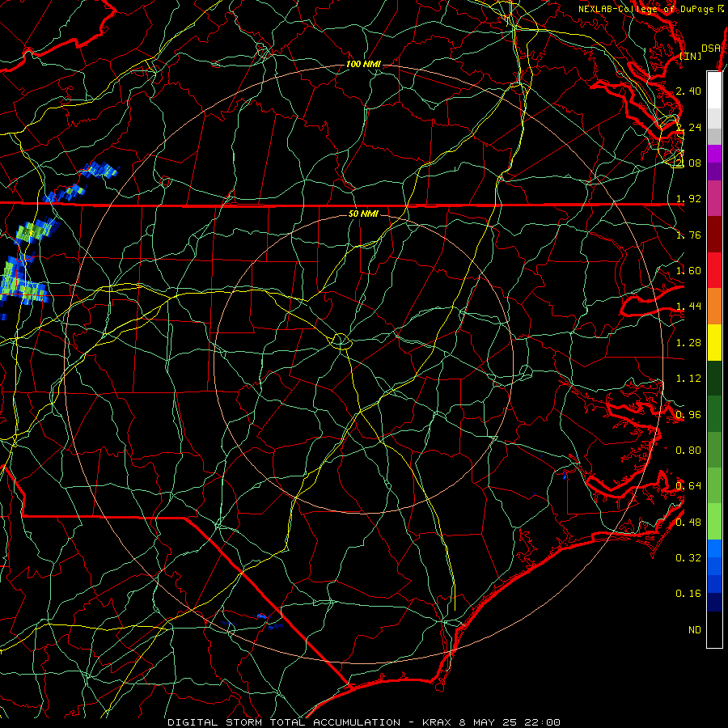The width and height of the screenshot is (728, 728).
Task: Click the DSA product label
Action: (x=711, y=49)
